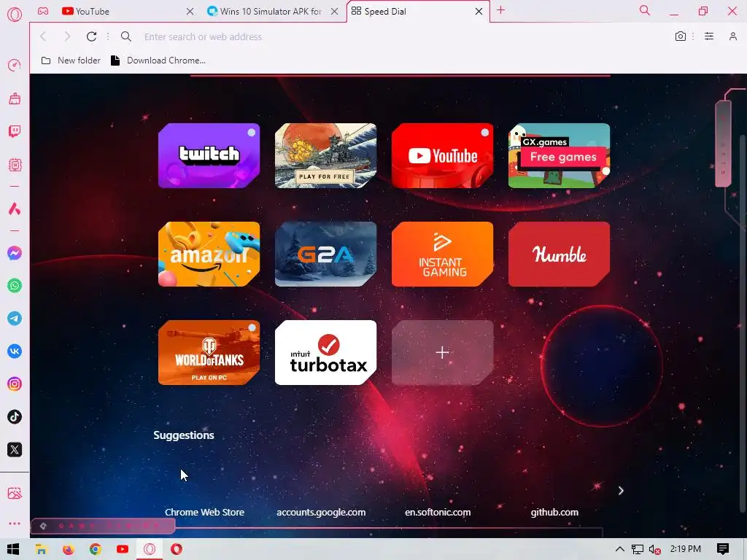Open the chip-shaped icon in sidebar

(15, 165)
